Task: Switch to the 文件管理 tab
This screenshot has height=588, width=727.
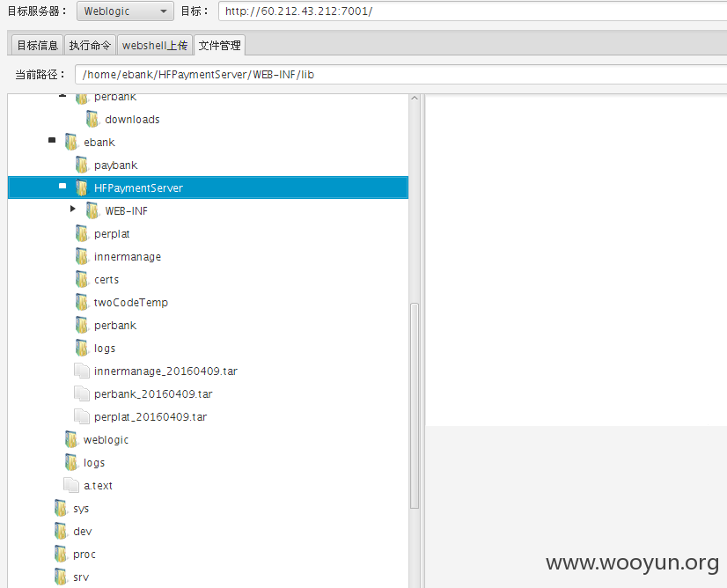Action: 219,46
